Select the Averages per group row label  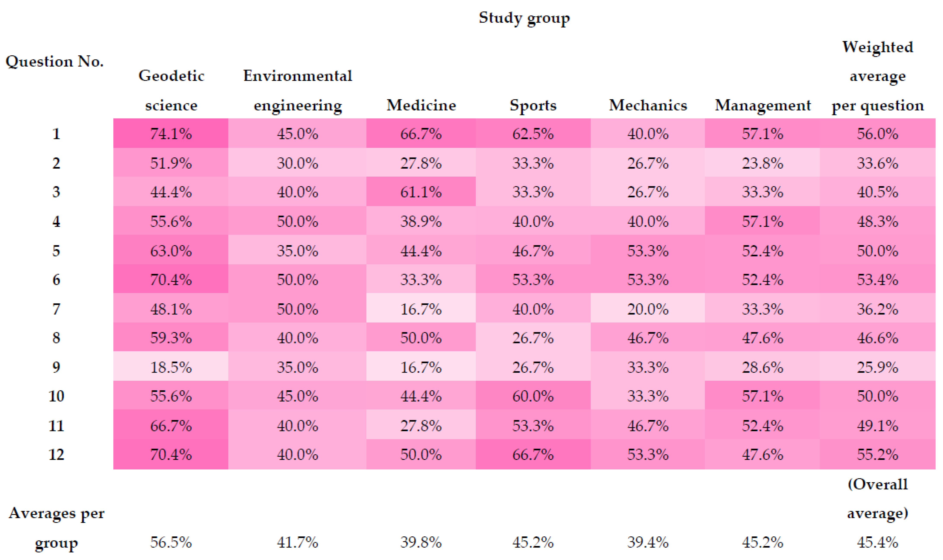[56, 528]
